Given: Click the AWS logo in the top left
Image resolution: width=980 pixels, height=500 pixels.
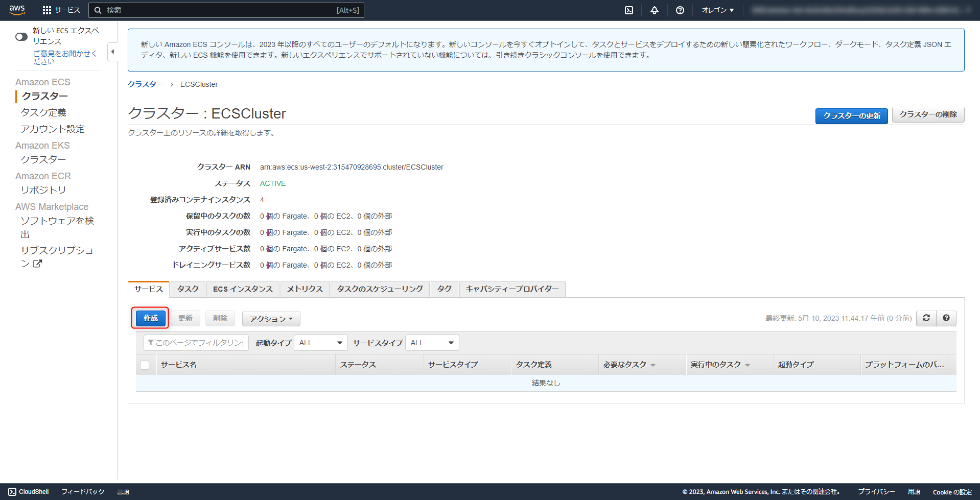Looking at the screenshot, I should tap(17, 10).
